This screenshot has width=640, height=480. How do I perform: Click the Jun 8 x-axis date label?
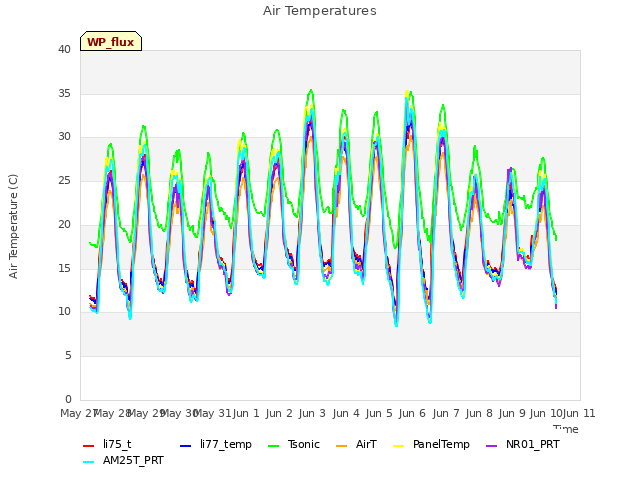(479, 413)
